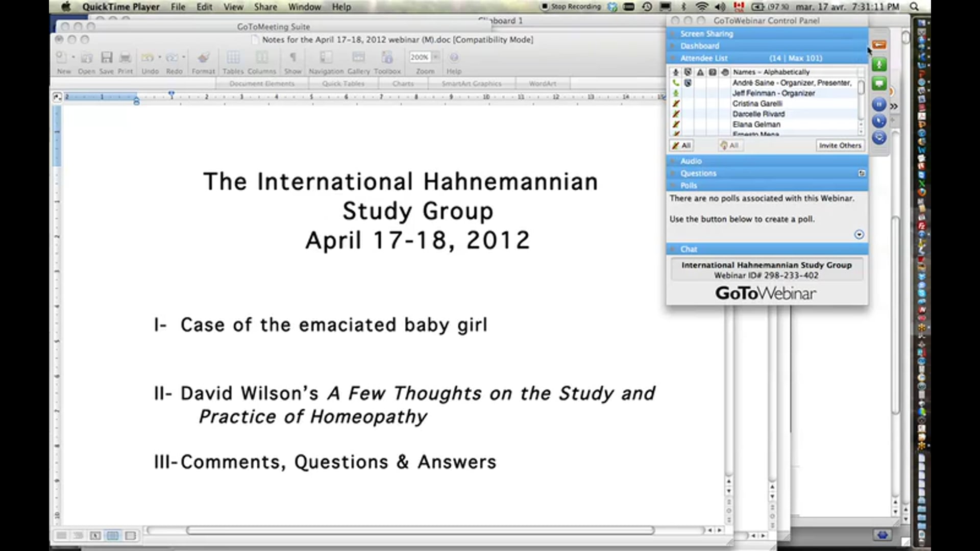Expand the Chat section
This screenshot has height=551, width=980.
coord(688,249)
